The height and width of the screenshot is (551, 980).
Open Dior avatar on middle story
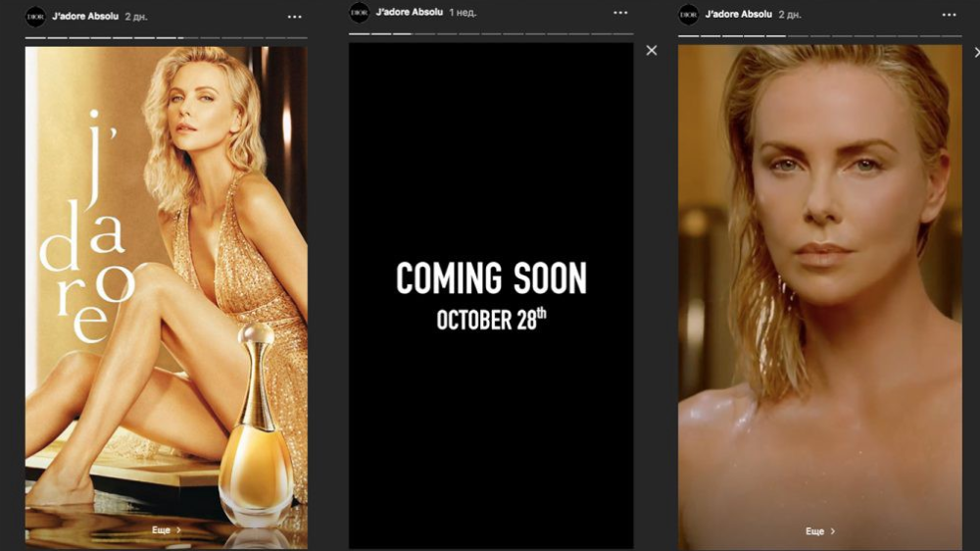coord(360,13)
